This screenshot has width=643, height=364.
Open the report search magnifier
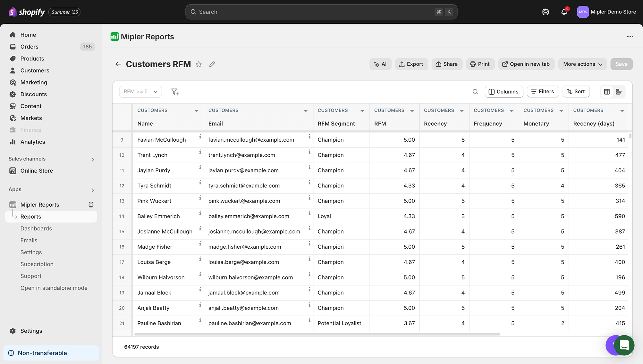point(476,92)
